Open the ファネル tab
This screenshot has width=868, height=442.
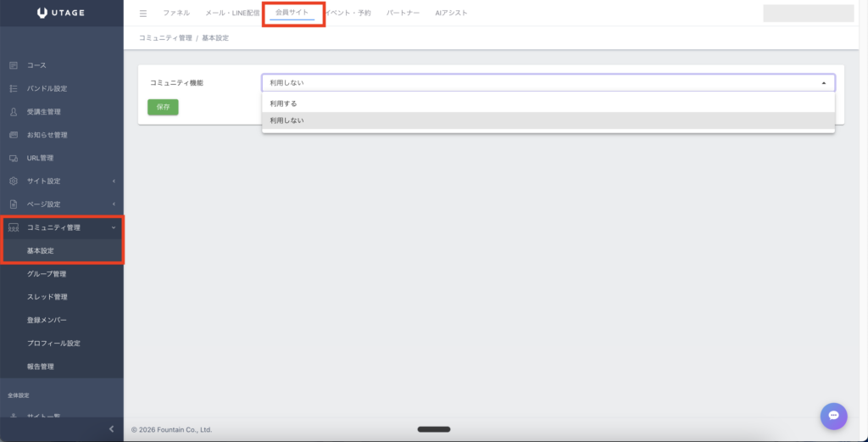point(176,13)
